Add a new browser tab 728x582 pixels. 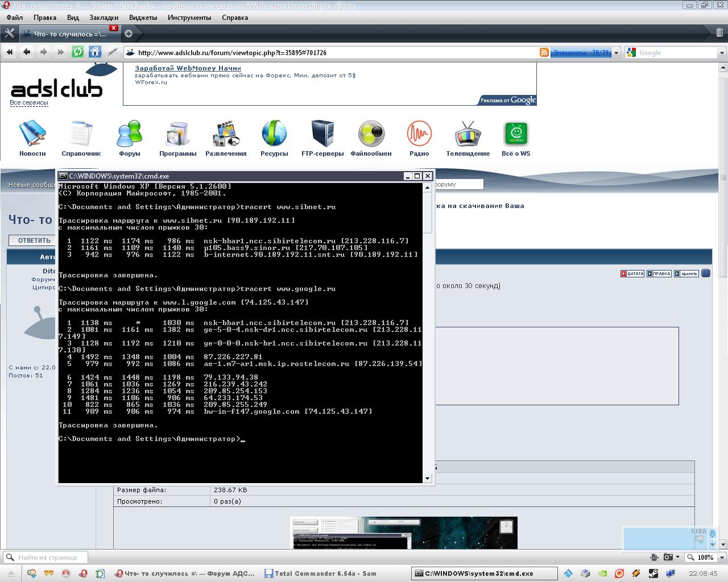[129, 34]
